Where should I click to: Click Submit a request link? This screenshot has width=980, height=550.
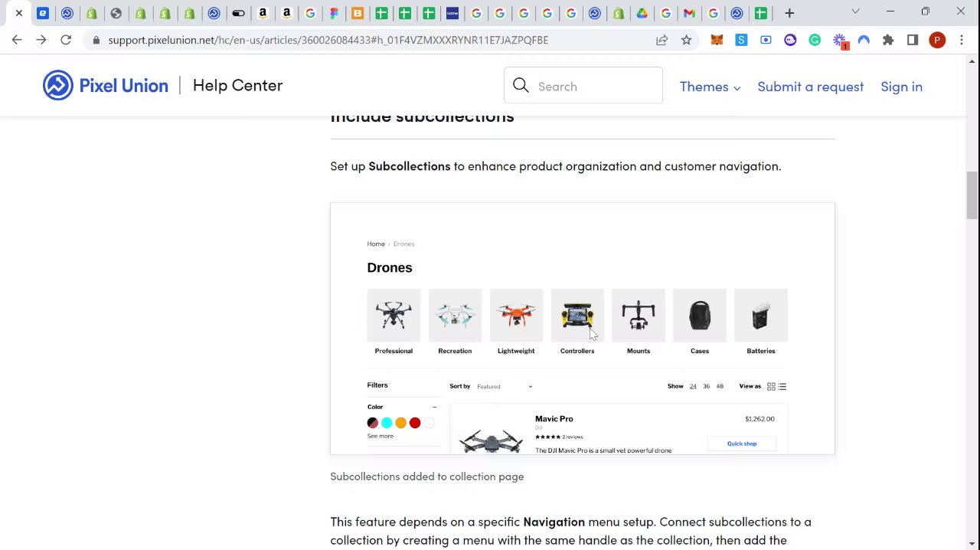point(810,87)
